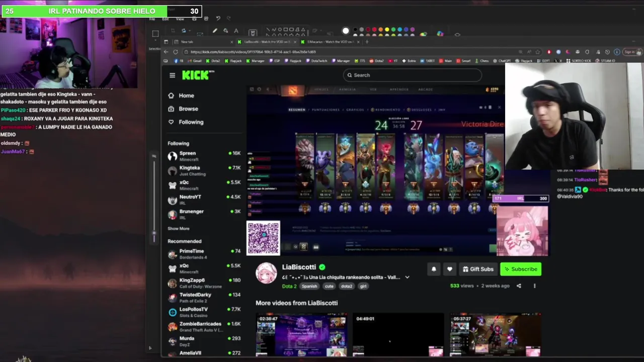Viewport: 644px width, 362px height.
Task: Open PrimeTime recommended channel
Action: (x=204, y=254)
